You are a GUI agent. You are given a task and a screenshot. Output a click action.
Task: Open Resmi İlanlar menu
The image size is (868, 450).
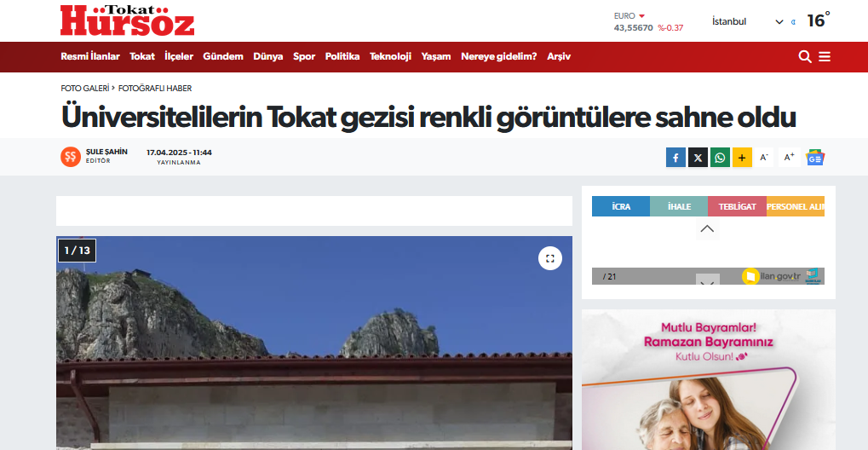click(x=89, y=56)
